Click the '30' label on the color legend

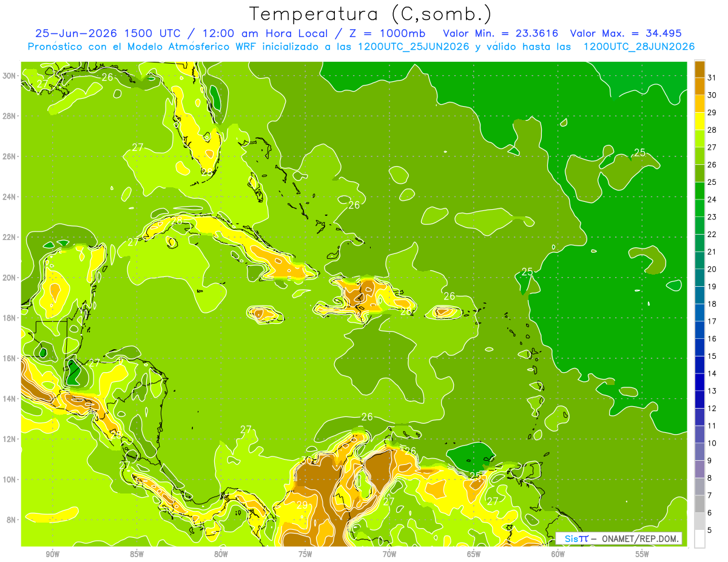point(712,95)
